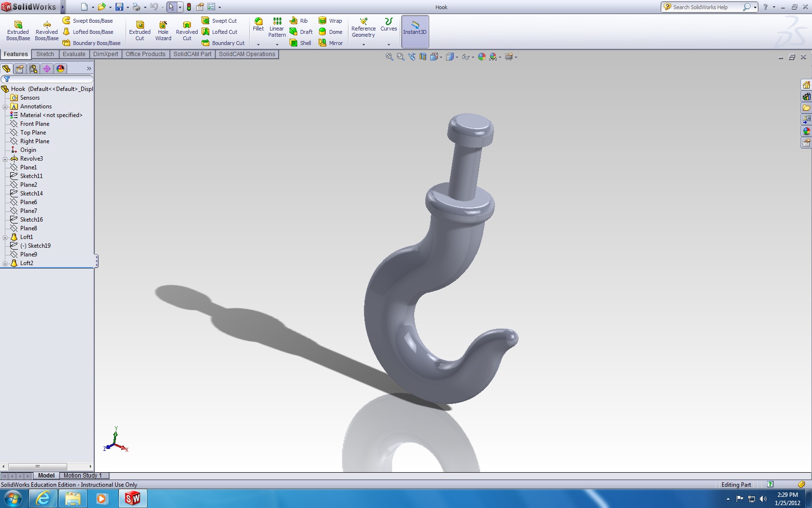Click Zoom to Area magnifier icon
812x508 pixels.
(400, 57)
